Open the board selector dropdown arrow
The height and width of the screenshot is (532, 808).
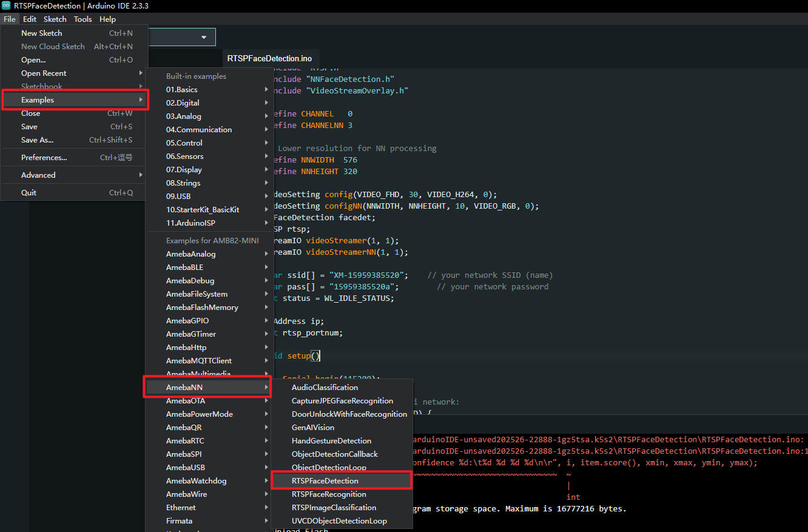pos(204,37)
